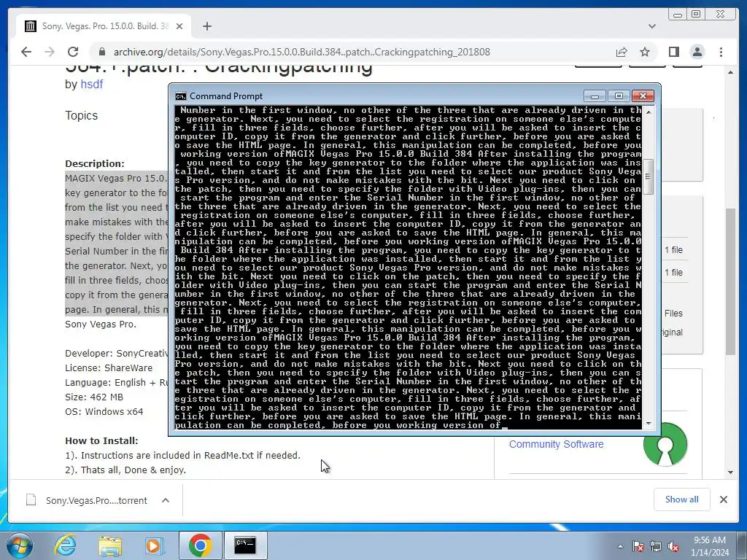The image size is (747, 560).
Task: Open Action Center flag tray icon
Action: pos(639,547)
